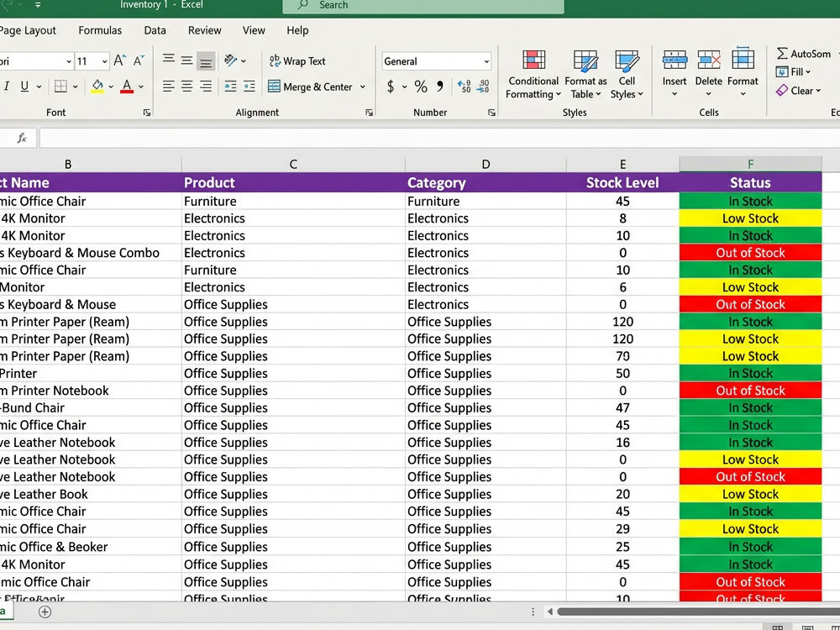Apply the accounting dollar format
The image size is (840, 630).
(391, 87)
